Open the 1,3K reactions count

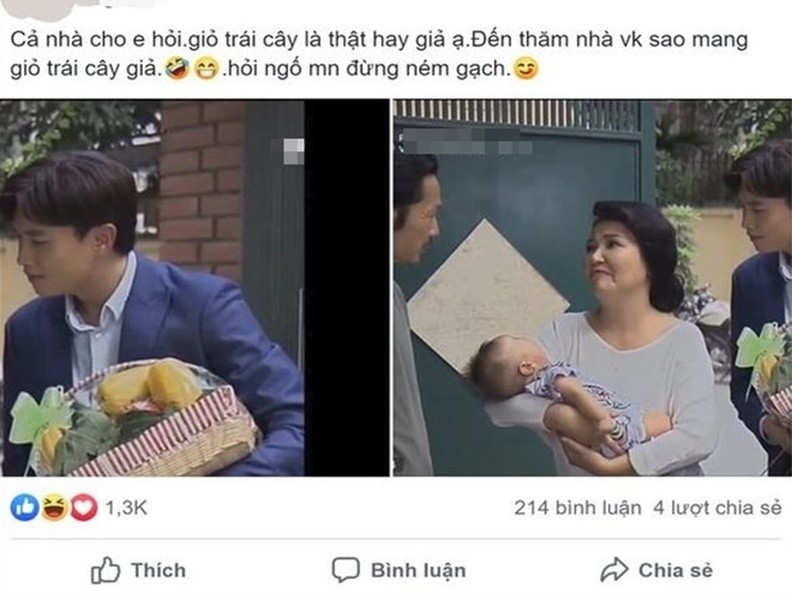point(126,508)
